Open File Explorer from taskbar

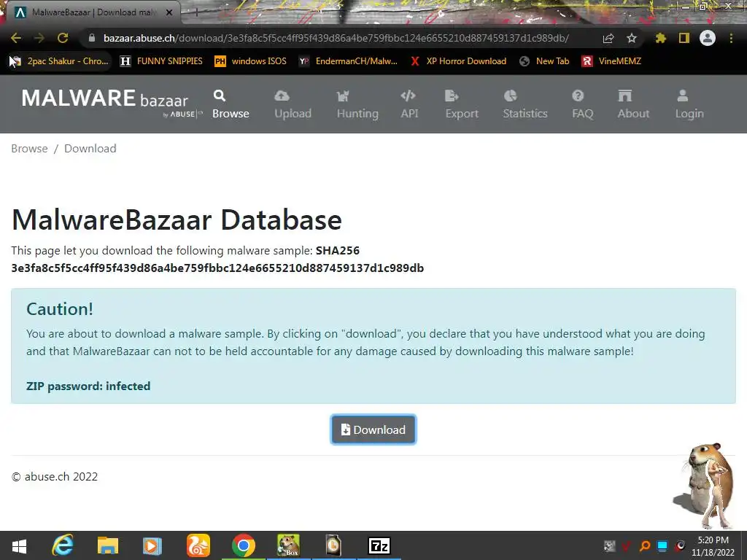108,545
